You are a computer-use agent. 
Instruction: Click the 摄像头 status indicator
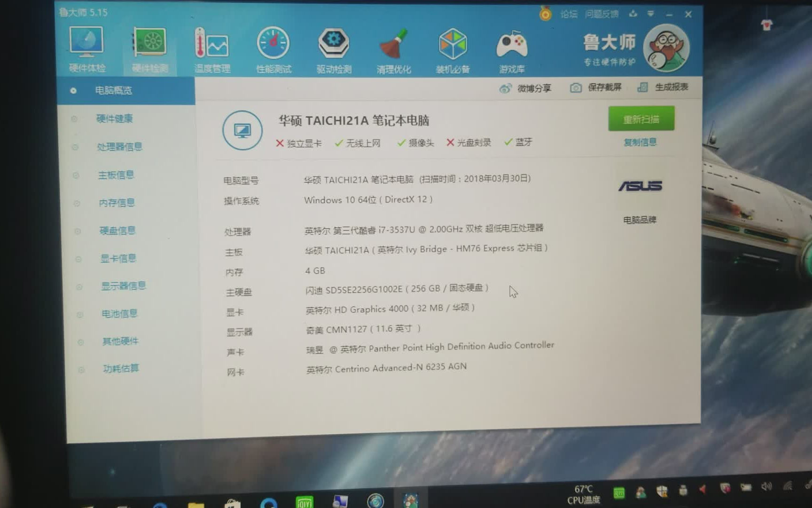tap(415, 143)
